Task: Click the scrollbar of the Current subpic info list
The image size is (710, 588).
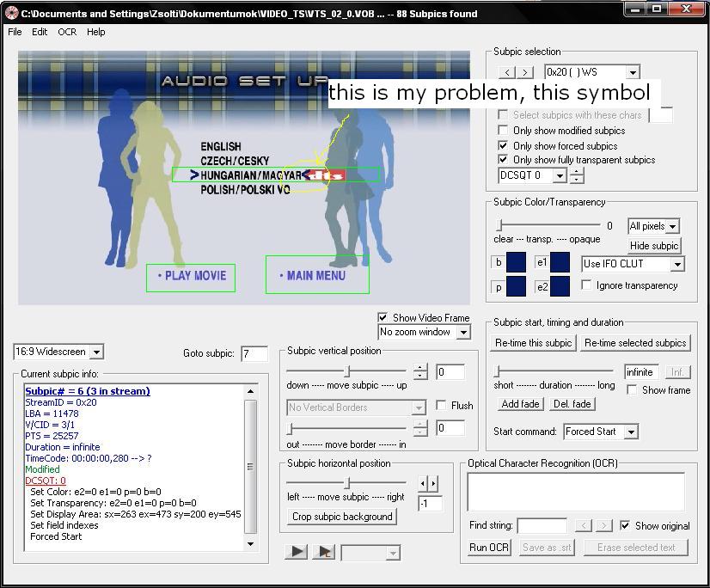Action: pos(250,468)
